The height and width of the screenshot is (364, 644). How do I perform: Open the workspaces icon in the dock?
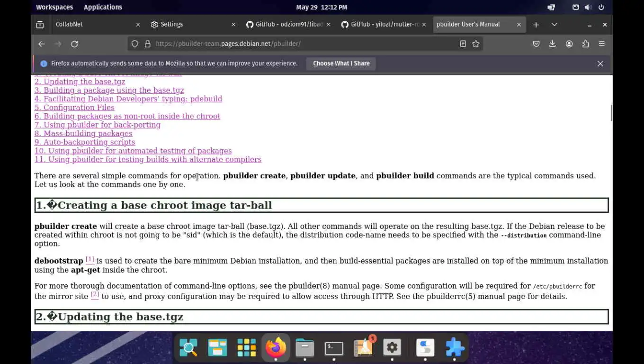(217, 348)
